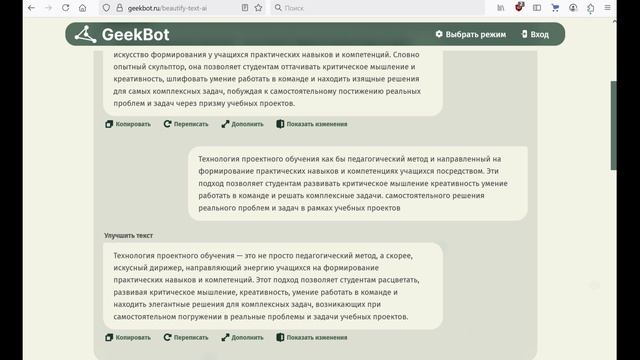Click the Поиск search field
This screenshot has width=640, height=360.
pos(378,8)
